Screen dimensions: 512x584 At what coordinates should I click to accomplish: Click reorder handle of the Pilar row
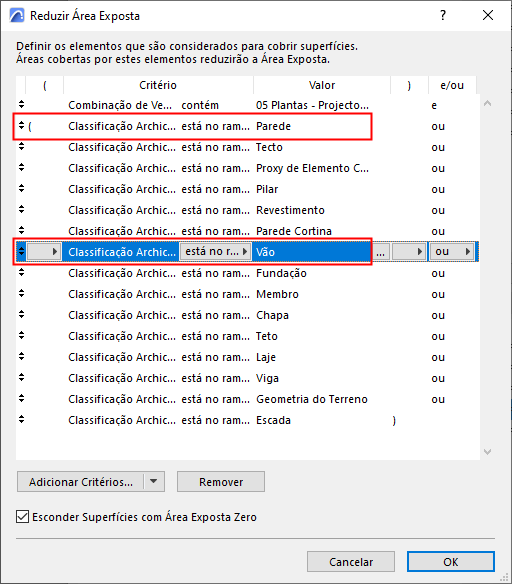pyautogui.click(x=21, y=189)
